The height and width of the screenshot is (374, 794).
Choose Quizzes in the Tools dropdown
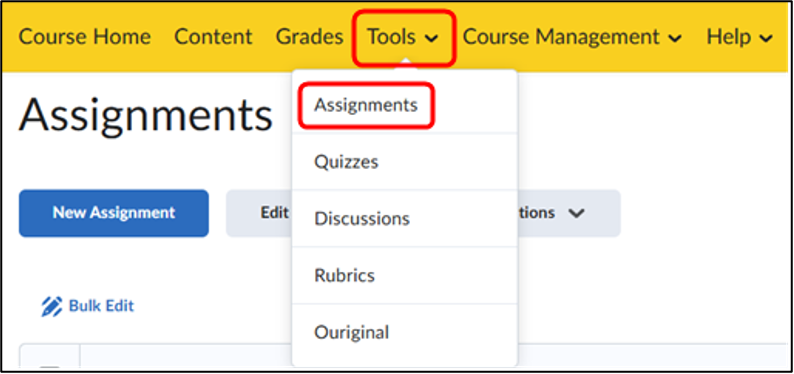346,162
